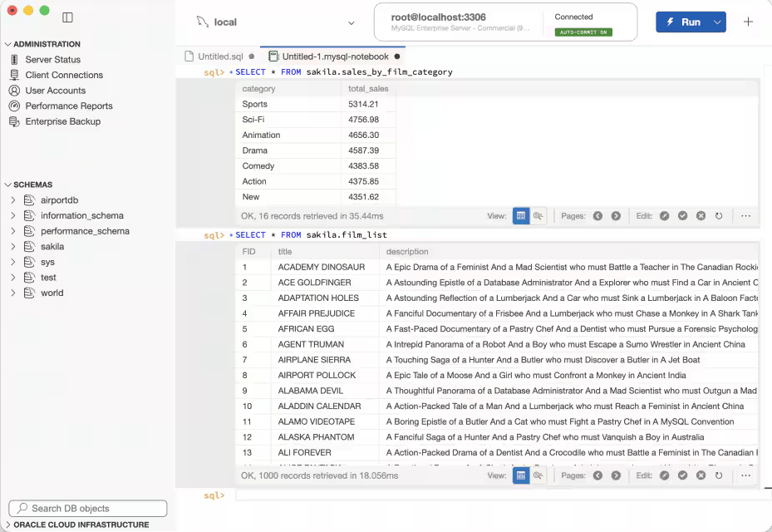Viewport: 772px width, 532px height.
Task: Click the Search DB objects field
Action: coord(88,509)
